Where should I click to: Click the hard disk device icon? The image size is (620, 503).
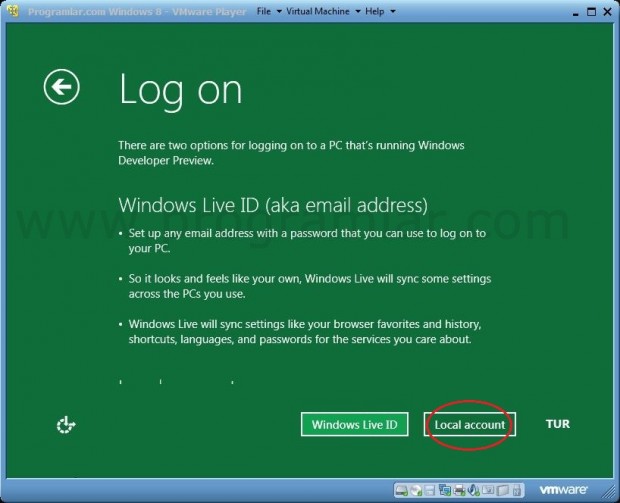(x=401, y=490)
